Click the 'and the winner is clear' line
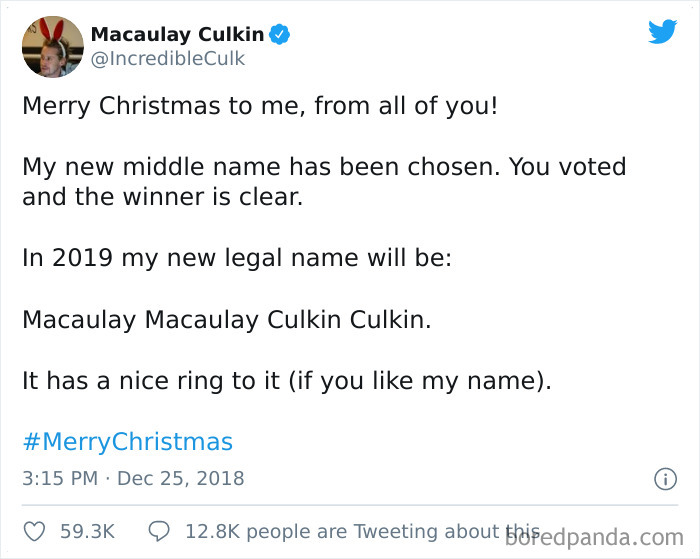The height and width of the screenshot is (559, 700). click(163, 197)
